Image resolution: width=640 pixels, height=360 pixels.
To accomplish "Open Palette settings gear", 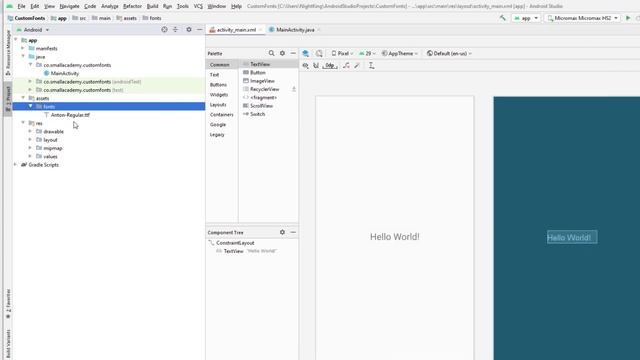I will (x=282, y=53).
